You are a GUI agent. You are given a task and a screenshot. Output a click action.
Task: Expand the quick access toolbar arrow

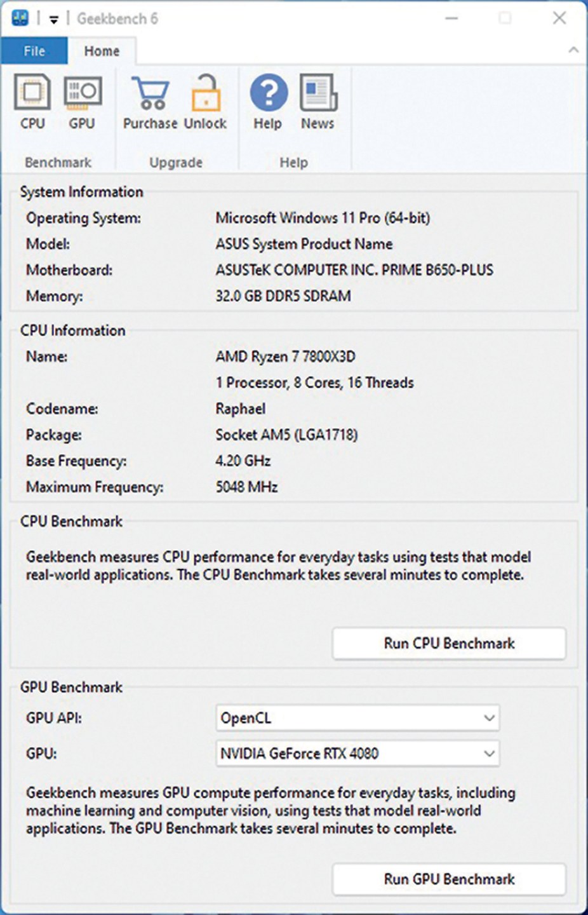pos(54,20)
